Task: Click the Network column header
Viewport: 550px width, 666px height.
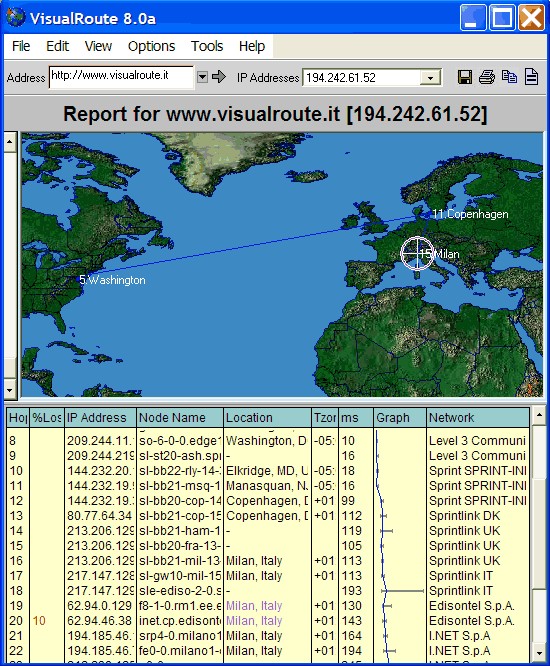Action: [478, 418]
